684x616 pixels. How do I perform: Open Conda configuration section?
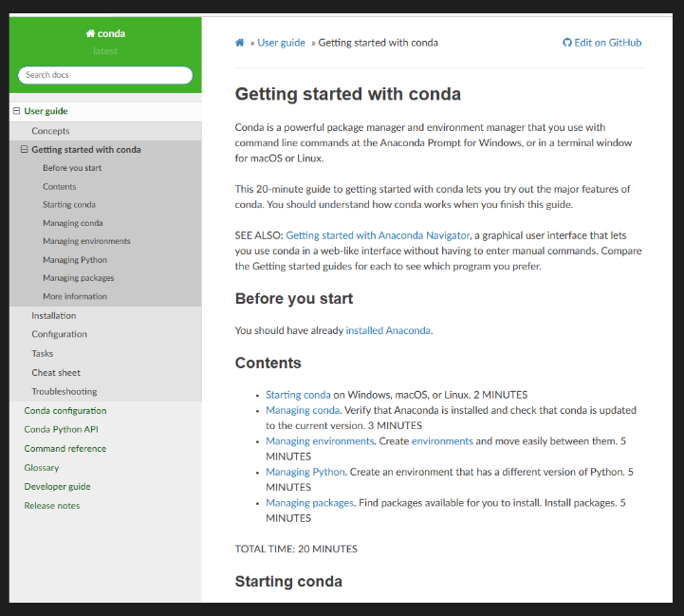(65, 410)
